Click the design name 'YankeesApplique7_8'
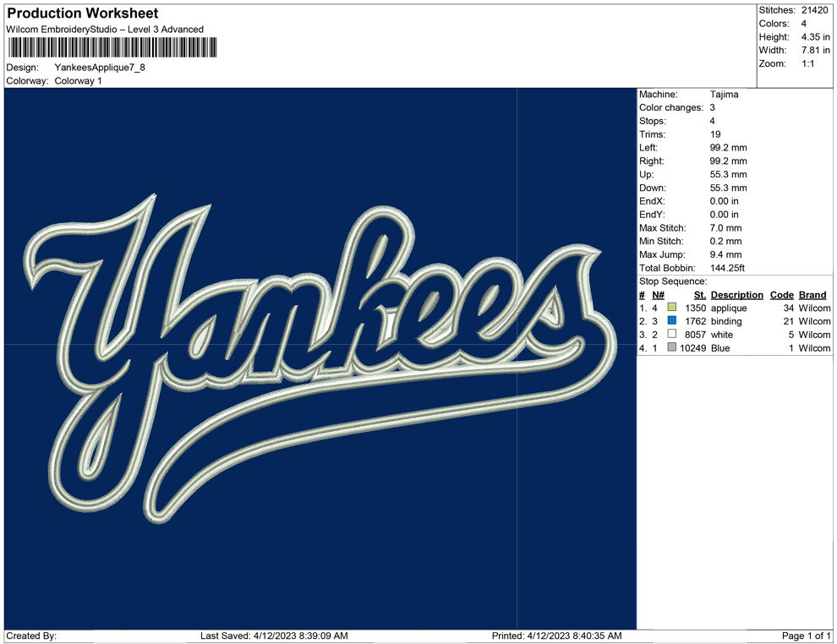The height and width of the screenshot is (644, 837). pyautogui.click(x=100, y=68)
